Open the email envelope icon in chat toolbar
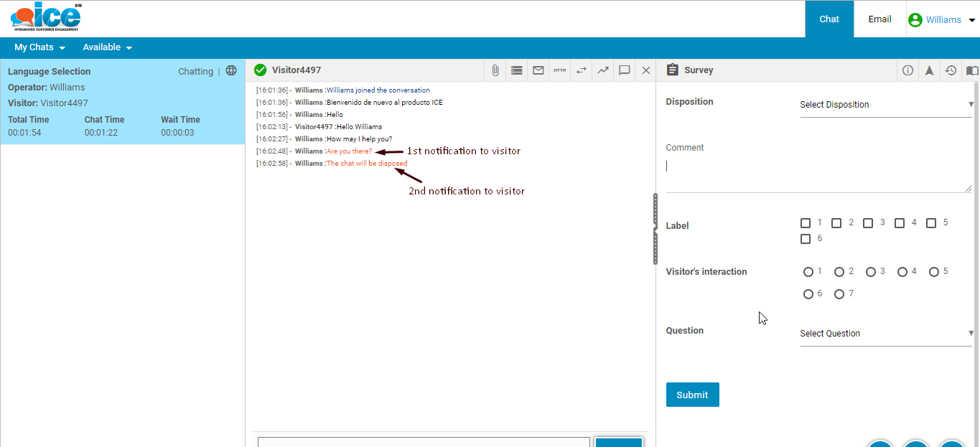Viewport: 980px width, 447px height. click(x=538, y=70)
